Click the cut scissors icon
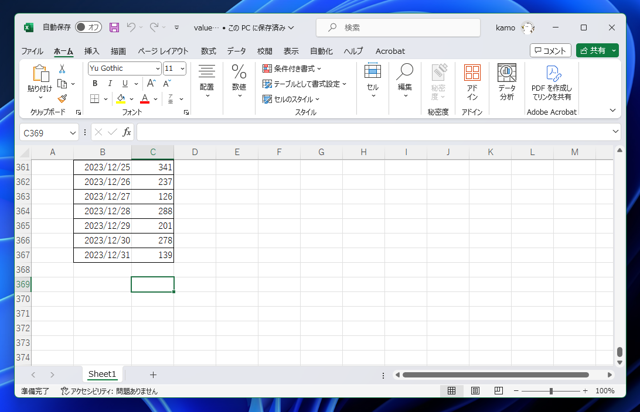The image size is (640, 412). coord(62,69)
